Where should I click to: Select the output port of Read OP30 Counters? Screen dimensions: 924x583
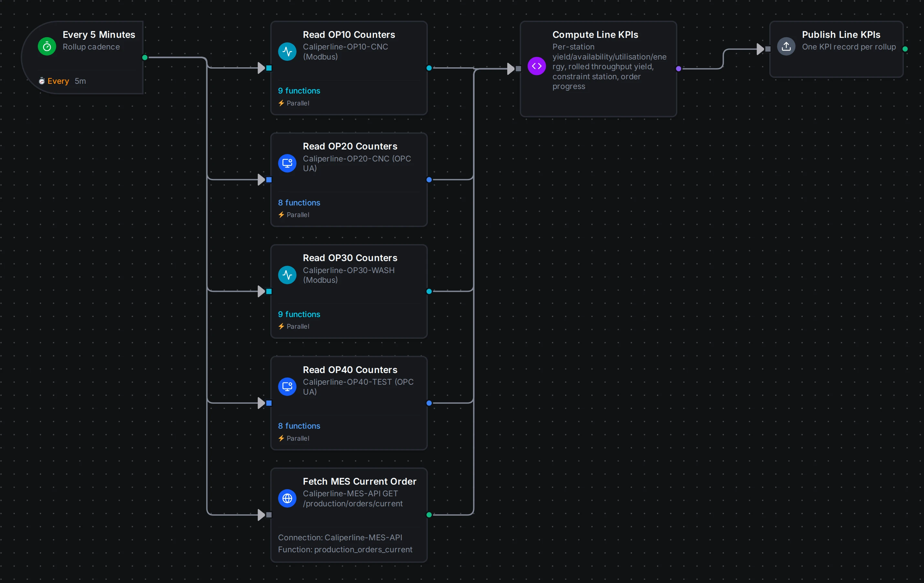click(429, 291)
